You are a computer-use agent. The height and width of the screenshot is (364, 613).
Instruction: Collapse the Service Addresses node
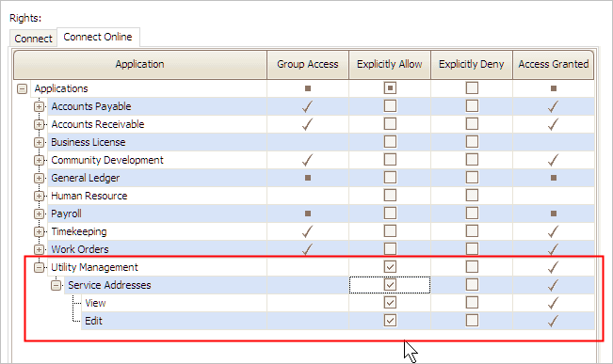click(x=56, y=286)
